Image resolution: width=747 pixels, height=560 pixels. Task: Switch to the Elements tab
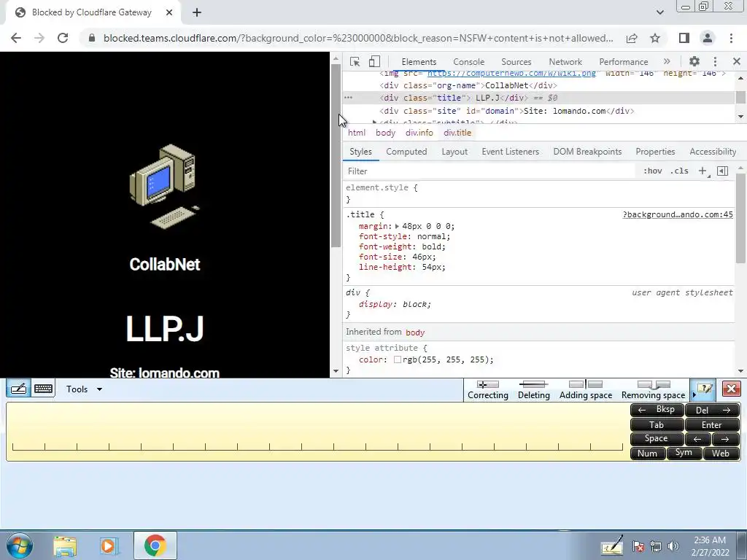(x=419, y=62)
